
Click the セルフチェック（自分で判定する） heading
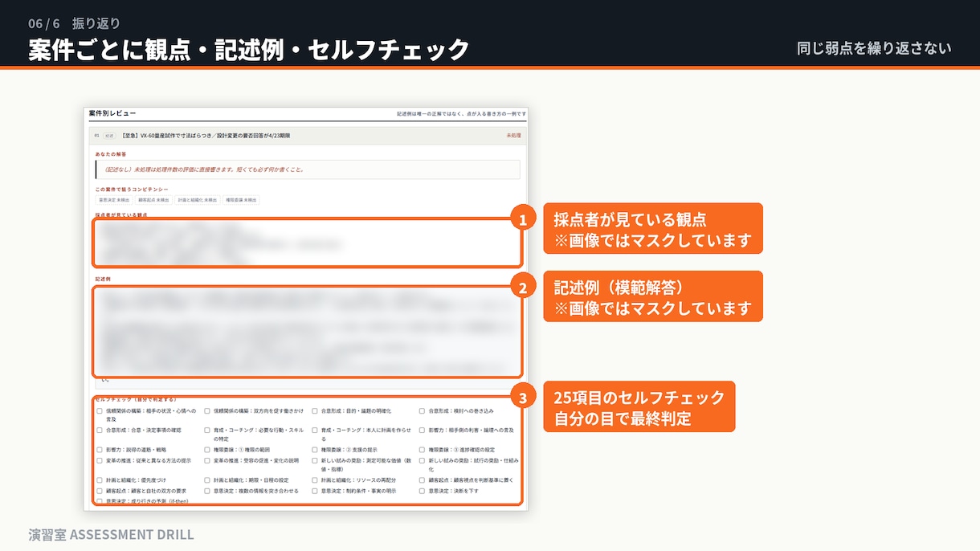coord(135,399)
